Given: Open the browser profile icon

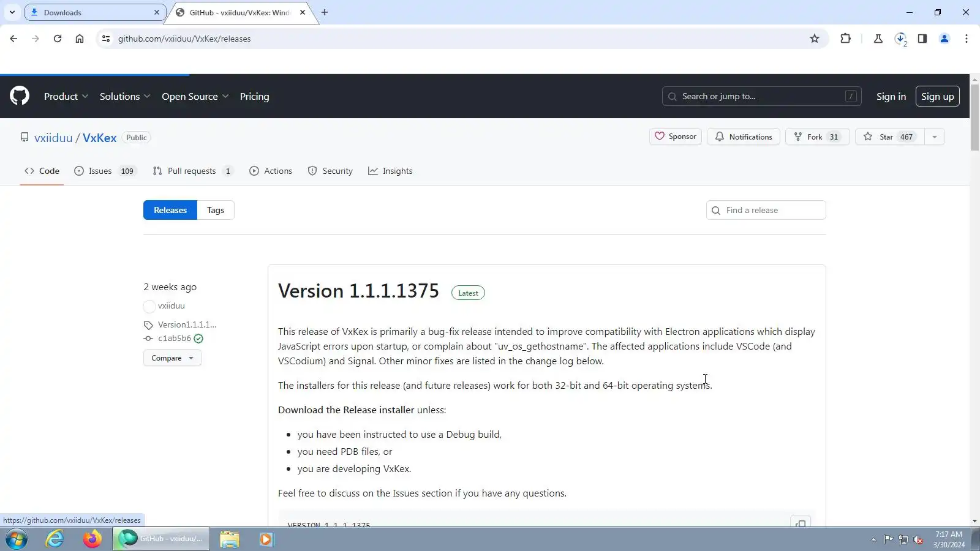Looking at the screenshot, I should point(944,39).
